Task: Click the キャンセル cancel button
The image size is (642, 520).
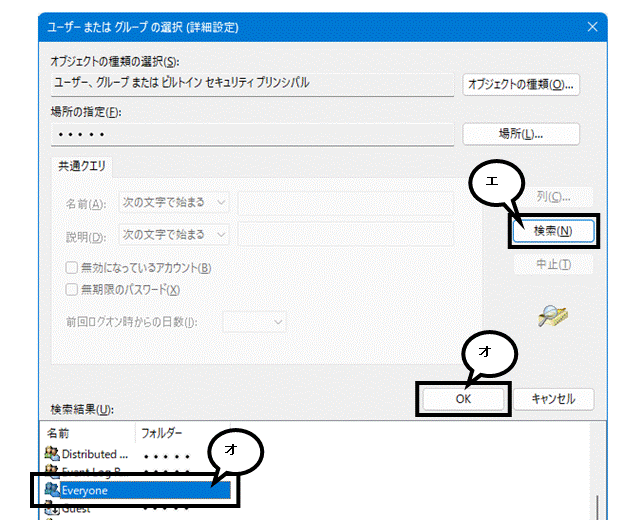Action: pos(553,399)
